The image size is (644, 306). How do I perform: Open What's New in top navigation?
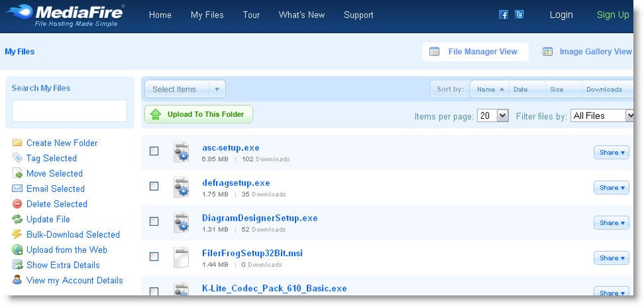tap(301, 15)
